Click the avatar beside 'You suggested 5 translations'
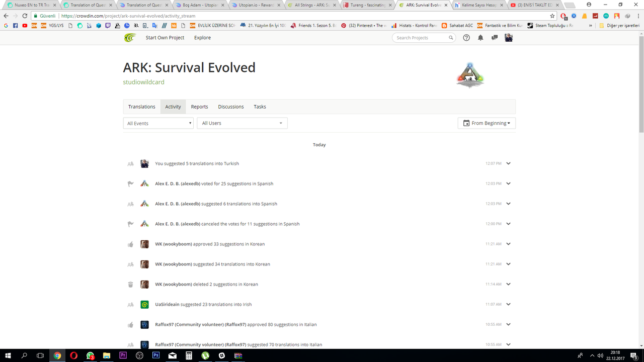This screenshot has width=644, height=362. [144, 163]
